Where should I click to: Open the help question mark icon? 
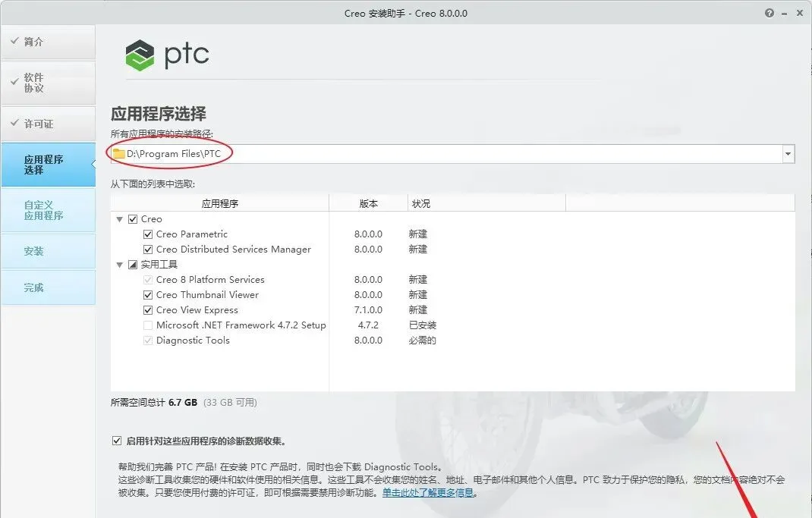[x=770, y=14]
